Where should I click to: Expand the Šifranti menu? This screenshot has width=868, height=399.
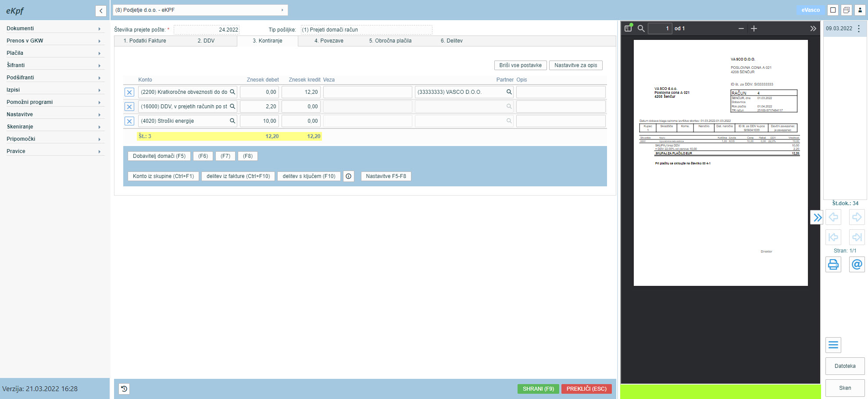tap(55, 65)
